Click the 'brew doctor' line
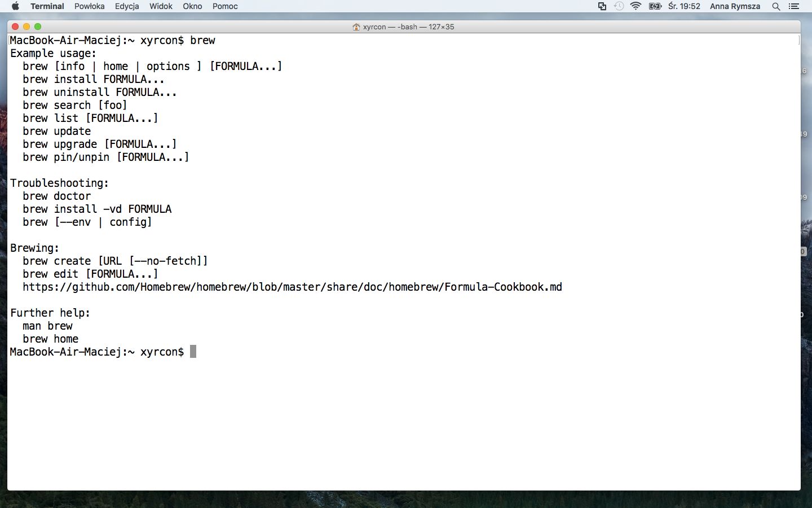Screen dimensions: 812x508 [x=56, y=196]
